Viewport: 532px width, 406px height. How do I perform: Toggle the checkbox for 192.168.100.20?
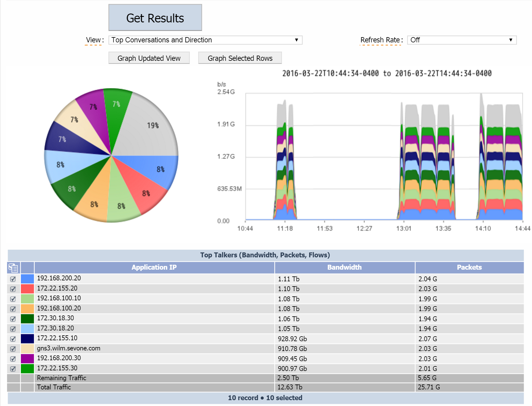pos(13,309)
